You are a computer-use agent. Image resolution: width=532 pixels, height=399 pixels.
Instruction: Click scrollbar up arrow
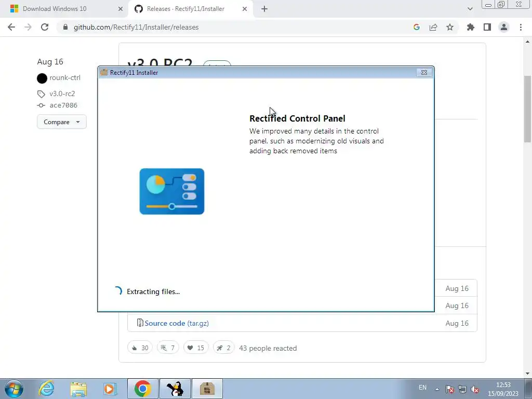pyautogui.click(x=527, y=42)
